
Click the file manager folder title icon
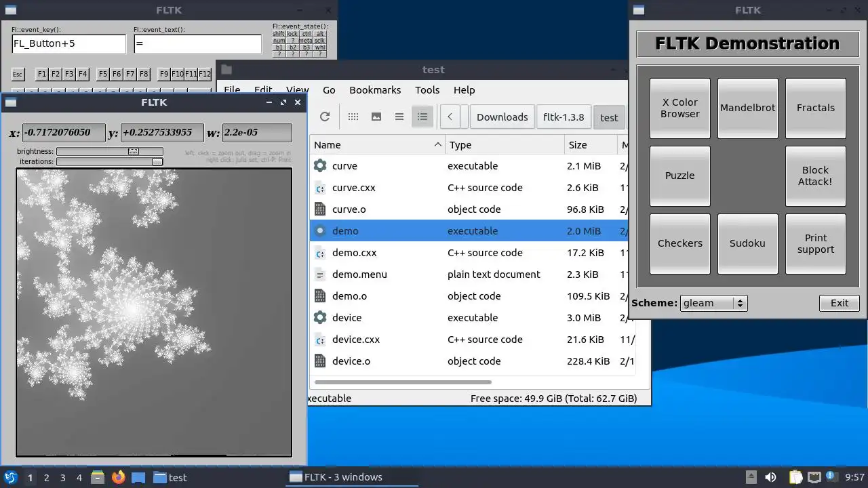226,69
